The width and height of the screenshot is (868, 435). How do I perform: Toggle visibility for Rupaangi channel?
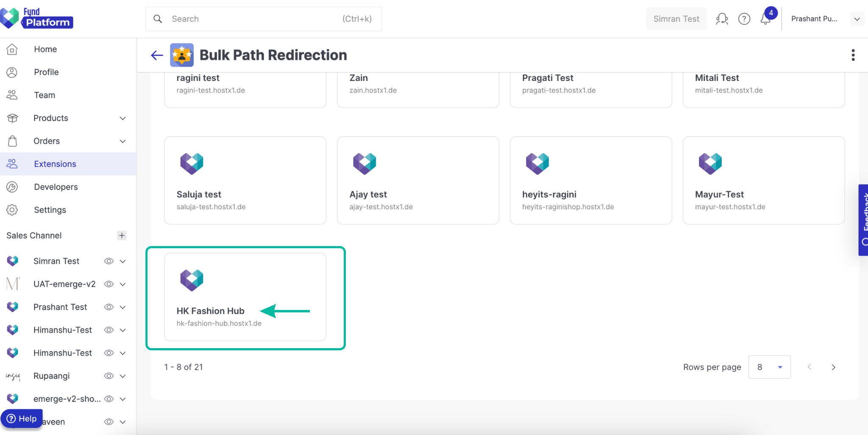click(108, 376)
